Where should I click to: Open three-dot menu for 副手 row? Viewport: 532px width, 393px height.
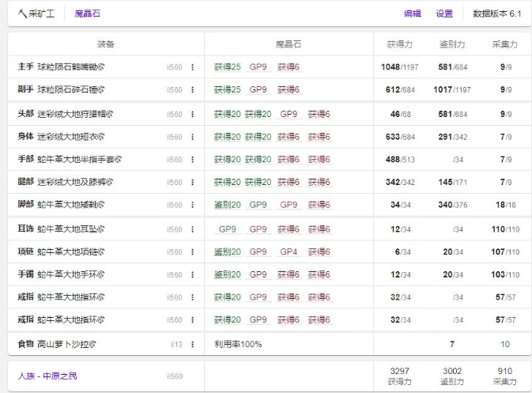pos(192,90)
